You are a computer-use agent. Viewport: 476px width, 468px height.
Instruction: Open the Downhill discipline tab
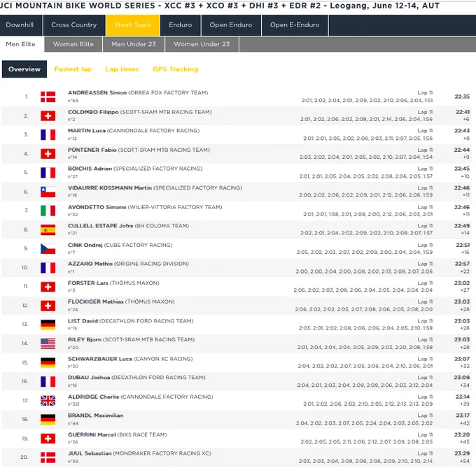click(x=20, y=25)
